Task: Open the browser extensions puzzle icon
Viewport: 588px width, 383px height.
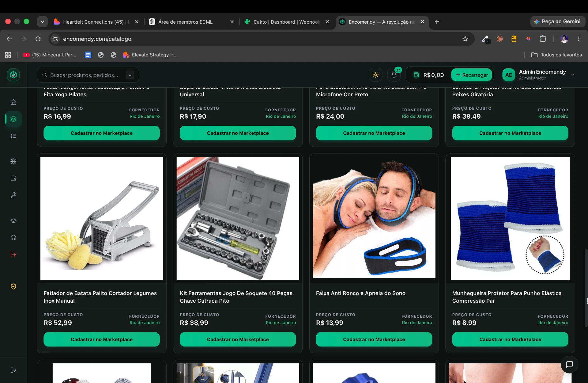Action: [x=543, y=39]
